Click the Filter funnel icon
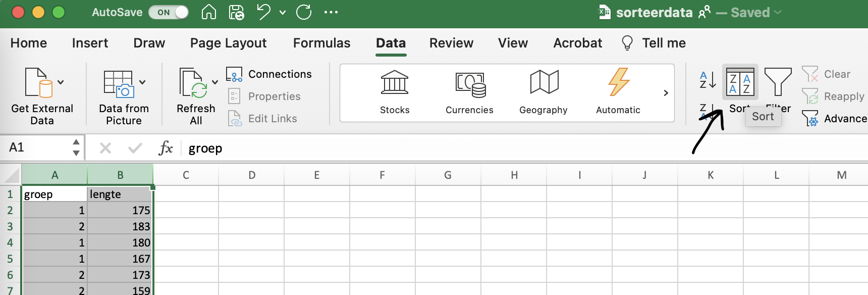The height and width of the screenshot is (295, 868). [778, 82]
